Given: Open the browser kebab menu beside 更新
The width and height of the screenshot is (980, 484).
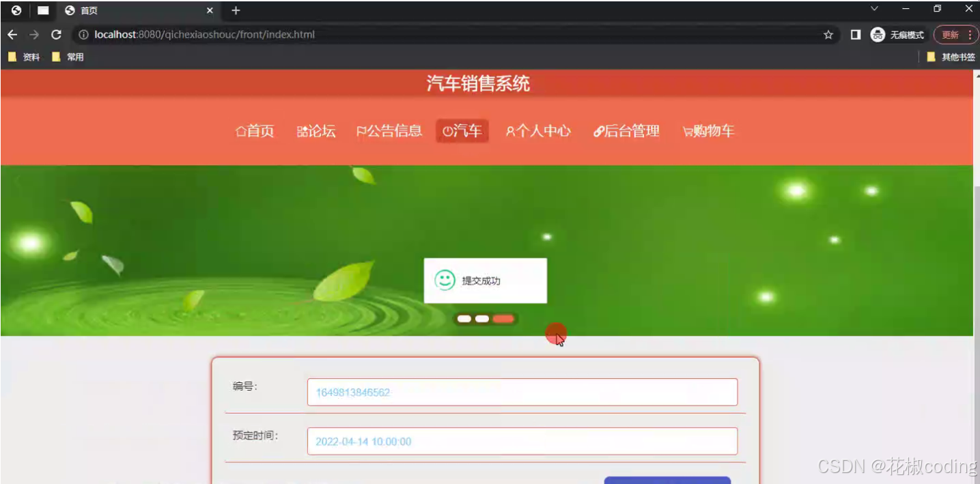Looking at the screenshot, I should click(972, 34).
